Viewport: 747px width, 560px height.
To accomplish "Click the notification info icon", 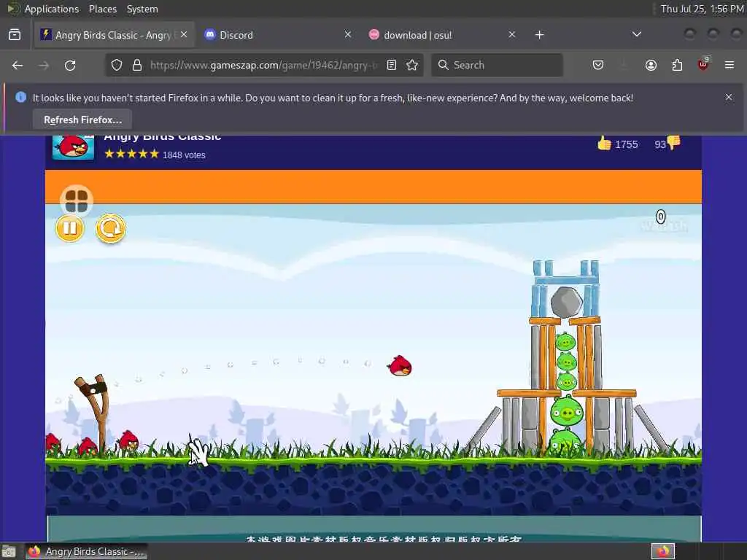I will pyautogui.click(x=20, y=97).
